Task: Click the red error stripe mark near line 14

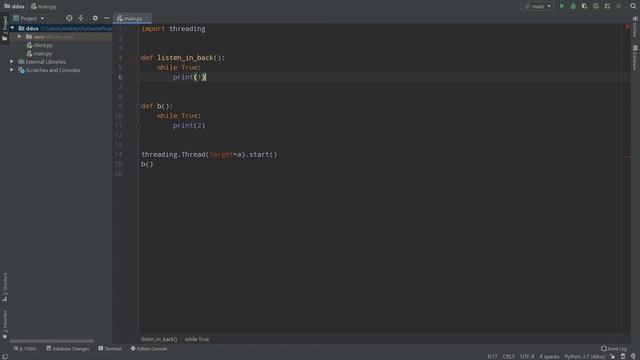Action: click(627, 156)
